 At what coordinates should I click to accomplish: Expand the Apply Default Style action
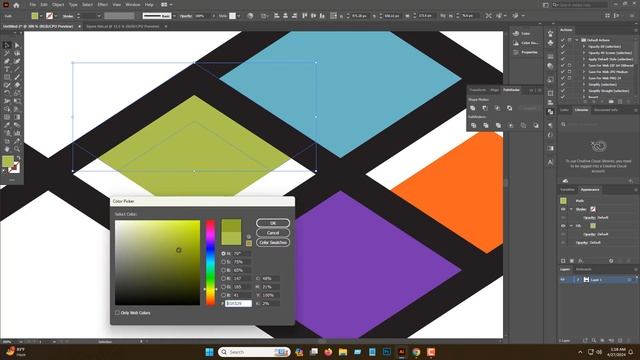click(x=584, y=59)
